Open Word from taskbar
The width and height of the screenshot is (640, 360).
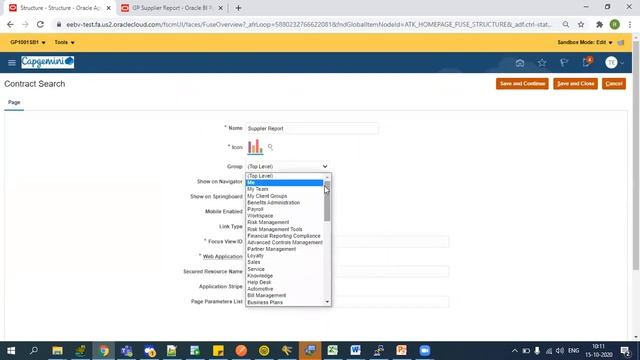pyautogui.click(x=356, y=351)
